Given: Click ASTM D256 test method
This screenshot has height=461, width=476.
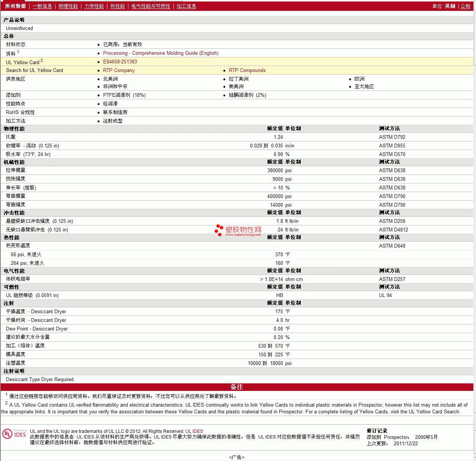Looking at the screenshot, I should click(392, 221).
